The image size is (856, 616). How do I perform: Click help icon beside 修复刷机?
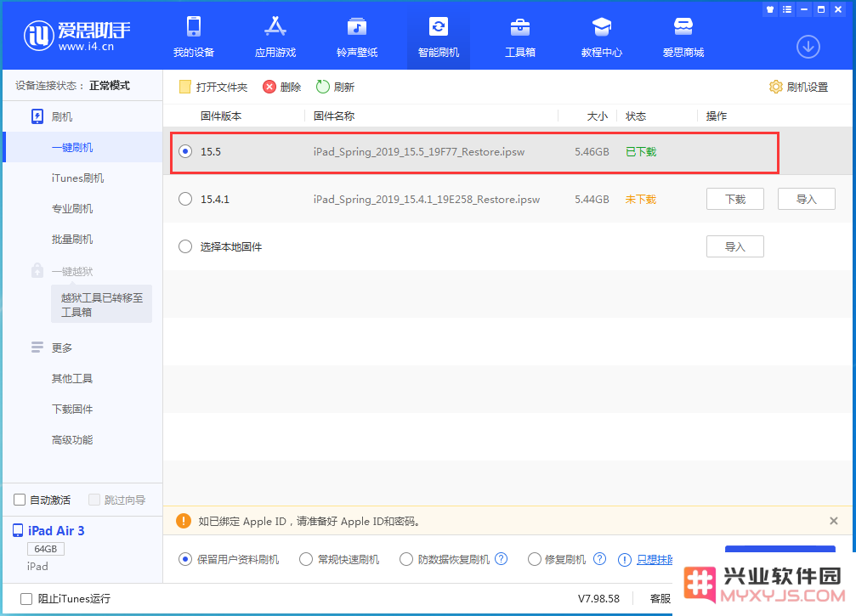[x=599, y=559]
